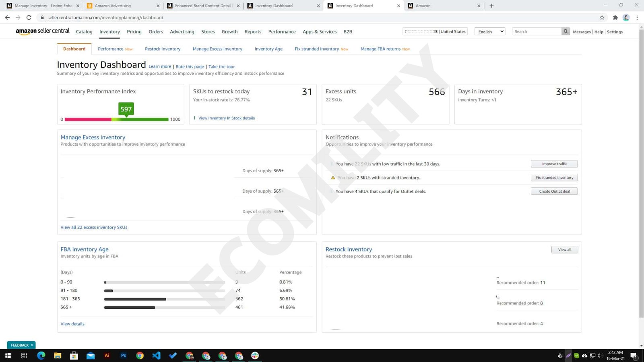Click the browser back arrow
The image size is (644, 362).
pyautogui.click(x=7, y=18)
